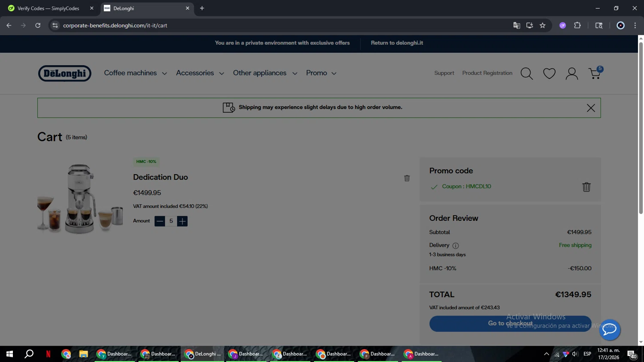Open the Chrome profile icon
Image resolution: width=644 pixels, height=362 pixels.
tap(620, 26)
